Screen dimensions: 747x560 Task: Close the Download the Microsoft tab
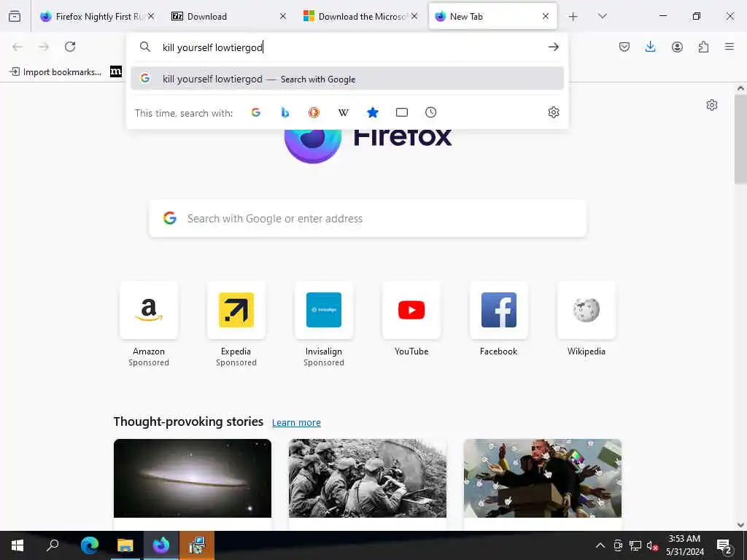(x=414, y=16)
